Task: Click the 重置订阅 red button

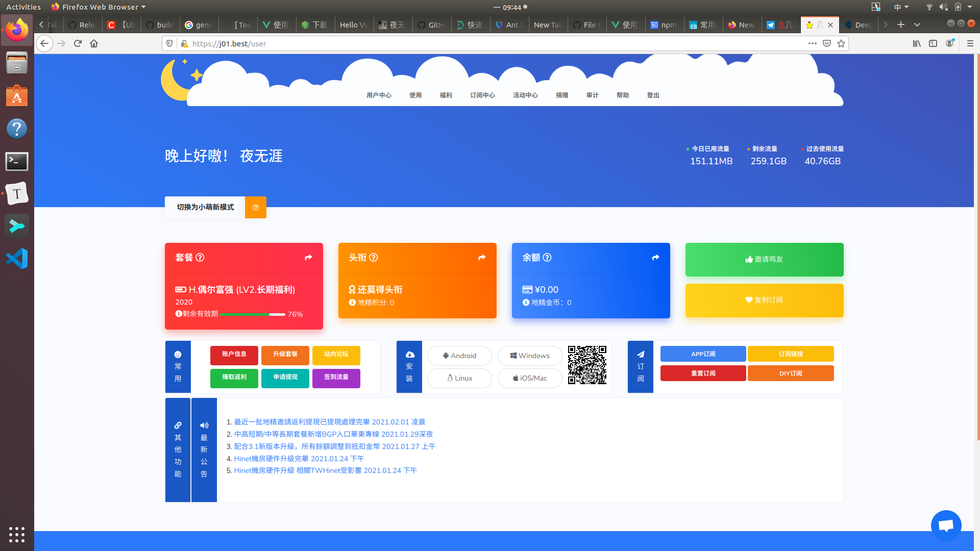Action: point(703,373)
